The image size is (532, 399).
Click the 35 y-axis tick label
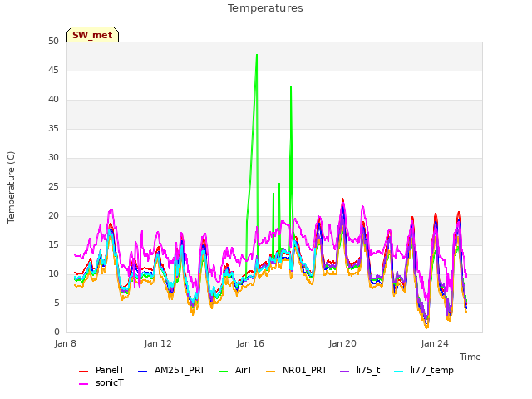click(53, 129)
